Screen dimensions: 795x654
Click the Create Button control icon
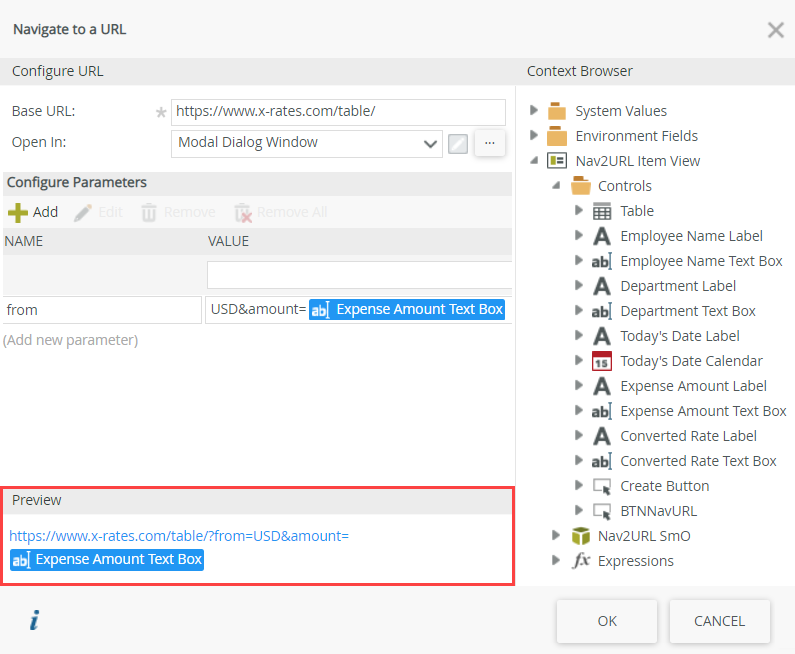pyautogui.click(x=602, y=486)
